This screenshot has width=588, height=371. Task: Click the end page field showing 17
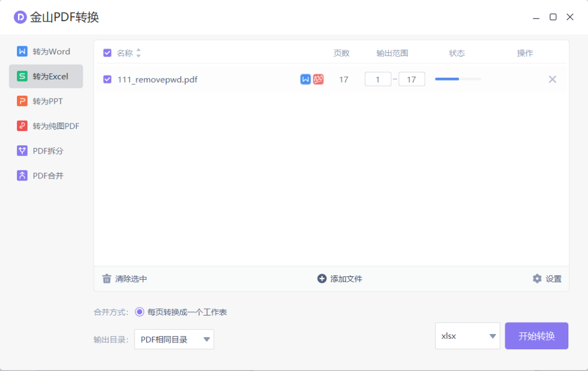(x=412, y=79)
